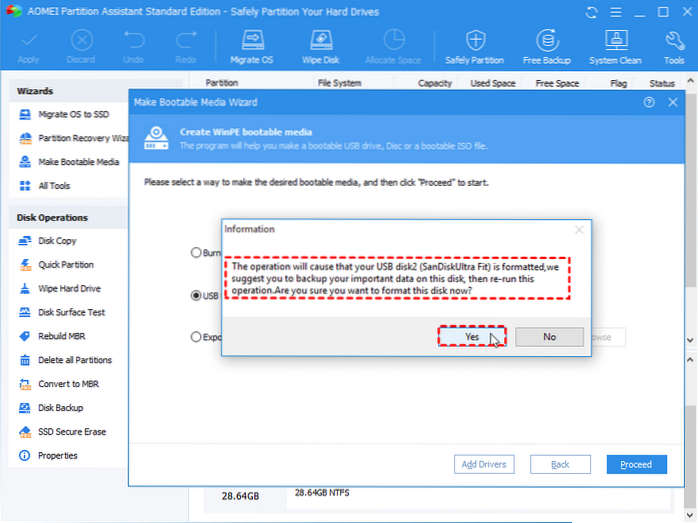Choose the Export ISO radio button
The image size is (698, 523).
click(x=195, y=337)
